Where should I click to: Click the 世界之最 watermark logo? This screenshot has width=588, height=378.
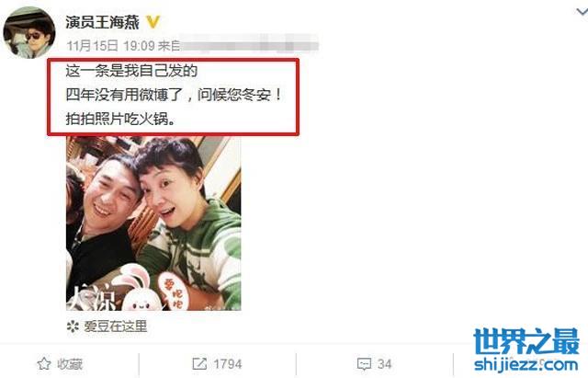coord(526,341)
